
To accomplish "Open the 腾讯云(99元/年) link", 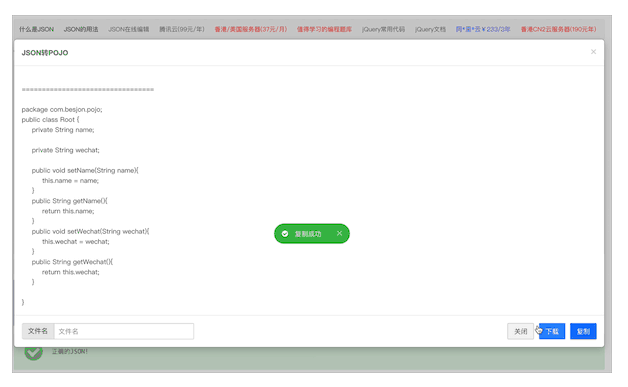I will point(182,29).
